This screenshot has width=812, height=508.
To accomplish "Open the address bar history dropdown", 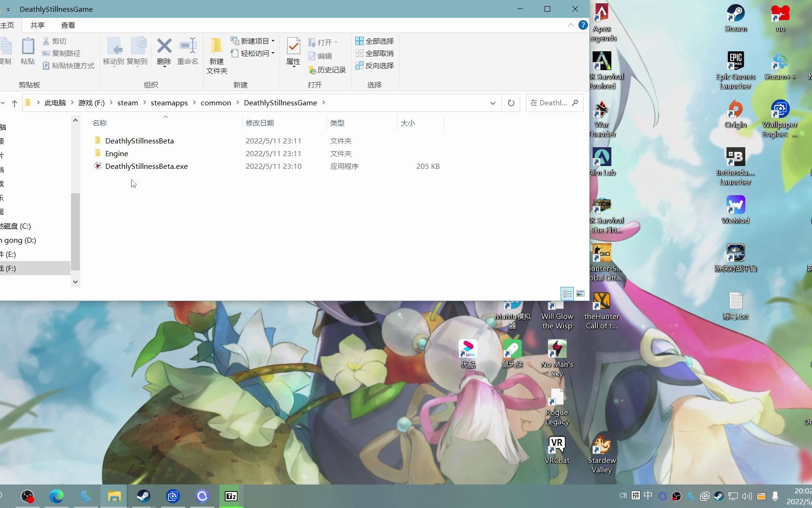I will click(492, 103).
